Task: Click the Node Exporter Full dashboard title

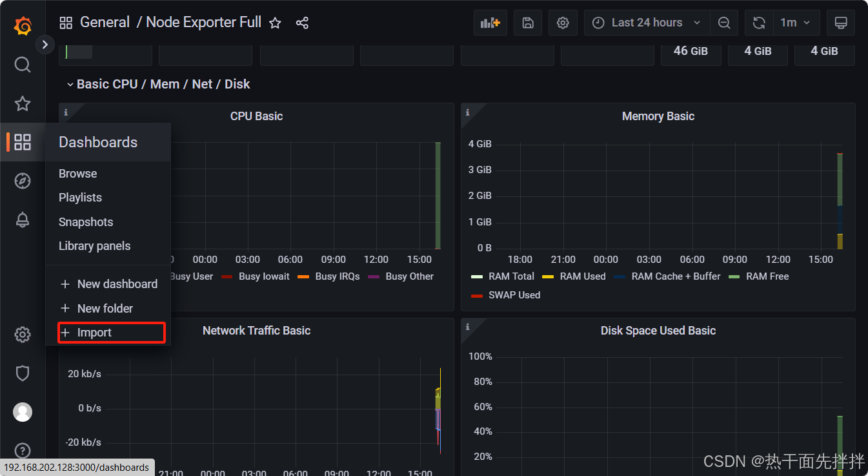Action: pyautogui.click(x=204, y=23)
